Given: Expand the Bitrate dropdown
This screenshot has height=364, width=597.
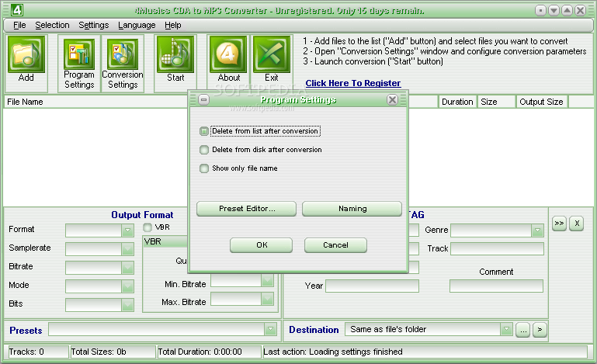Looking at the screenshot, I should [x=127, y=268].
